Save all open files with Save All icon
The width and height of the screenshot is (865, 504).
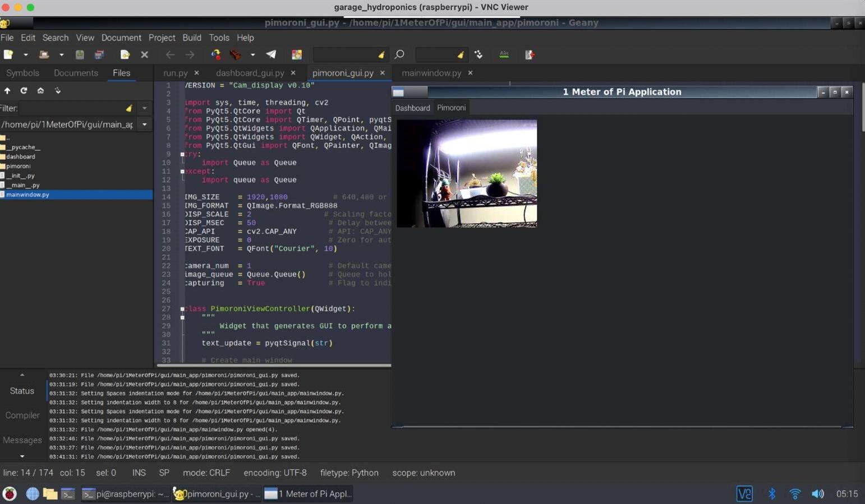pyautogui.click(x=99, y=54)
